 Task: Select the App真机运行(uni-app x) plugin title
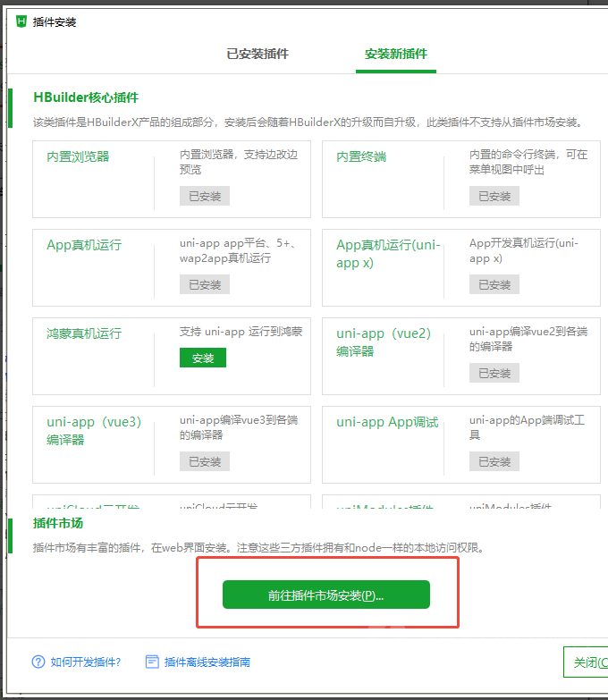tap(388, 254)
